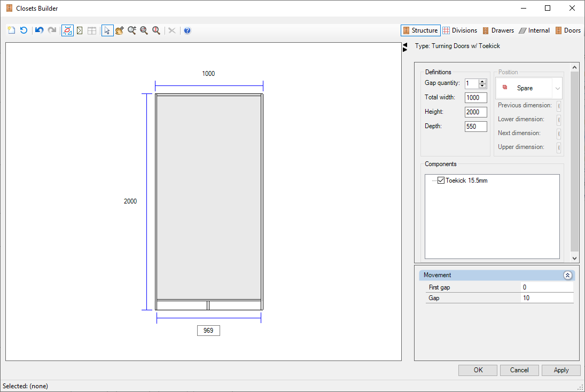The image size is (585, 392).
Task: Select the right toekick section
Action: point(235,305)
